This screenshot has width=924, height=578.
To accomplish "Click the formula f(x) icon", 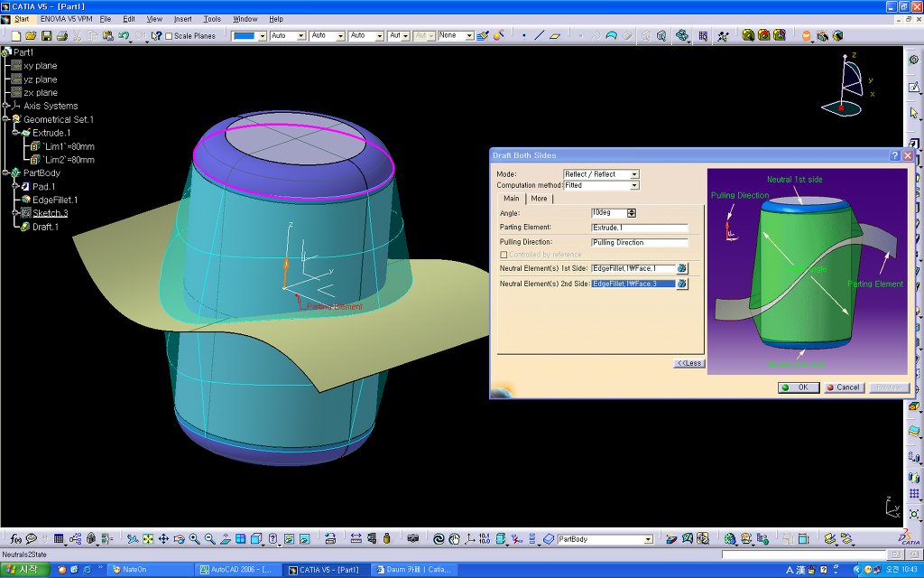I will coord(16,539).
